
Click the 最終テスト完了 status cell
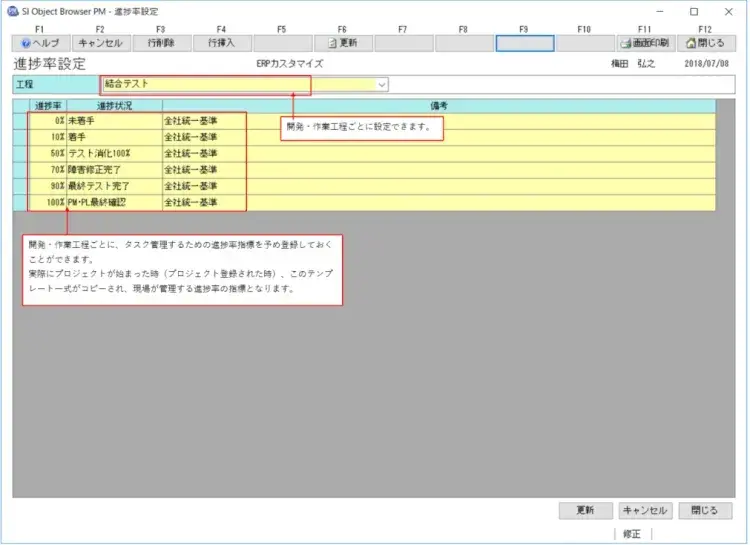pos(114,186)
